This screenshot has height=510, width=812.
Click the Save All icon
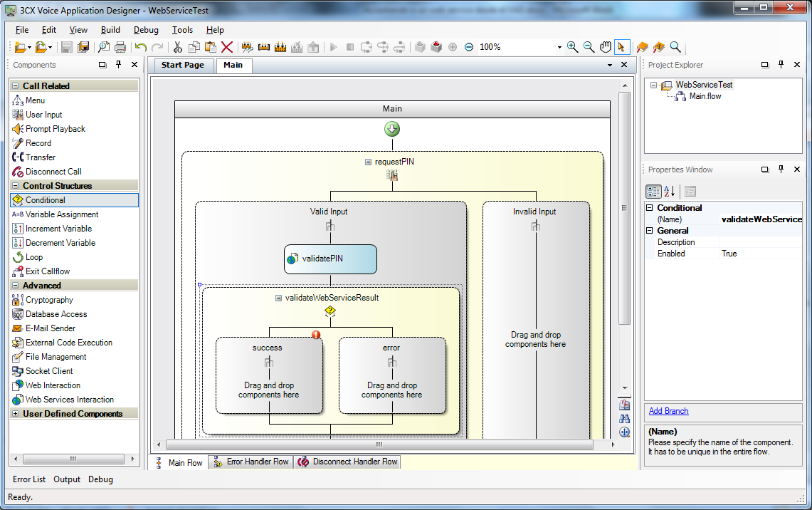point(83,47)
